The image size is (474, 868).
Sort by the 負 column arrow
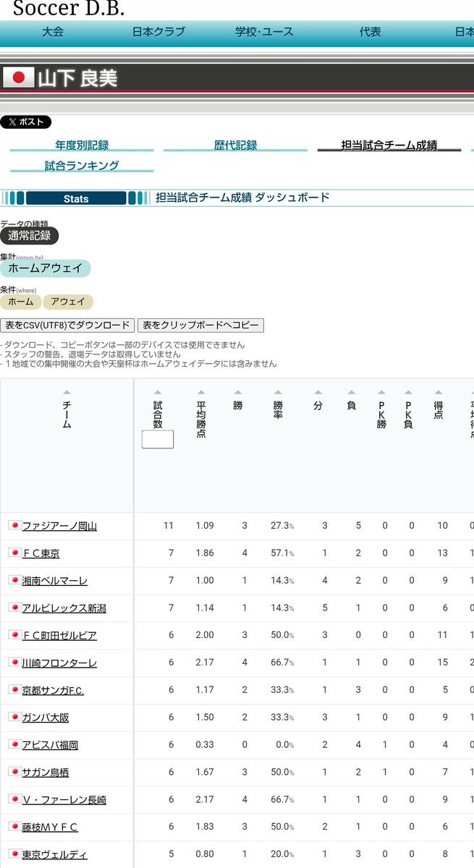point(351,393)
